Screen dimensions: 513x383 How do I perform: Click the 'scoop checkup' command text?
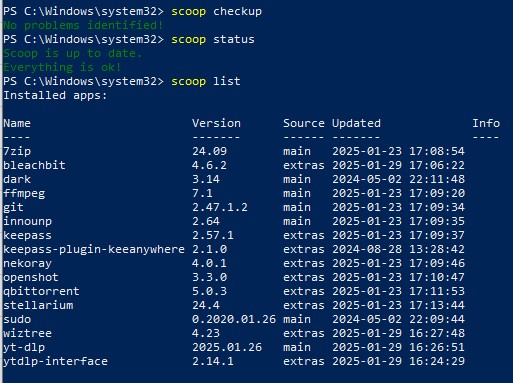click(x=216, y=12)
